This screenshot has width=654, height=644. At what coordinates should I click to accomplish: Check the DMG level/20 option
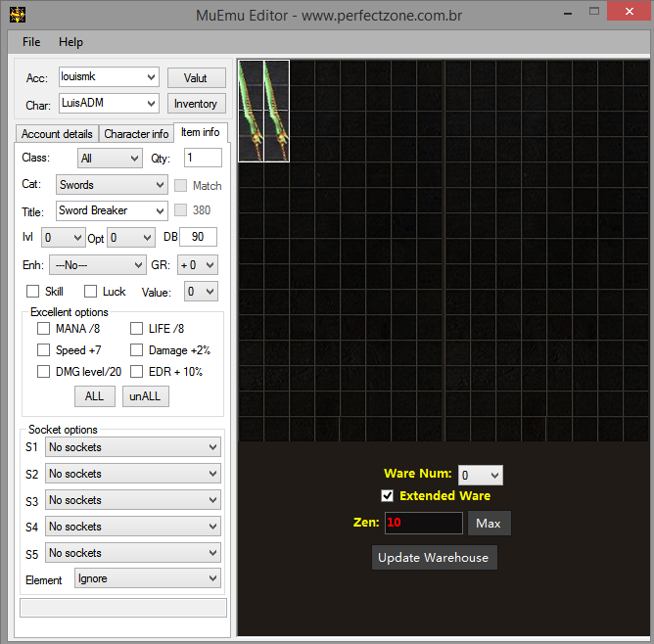coord(43,371)
